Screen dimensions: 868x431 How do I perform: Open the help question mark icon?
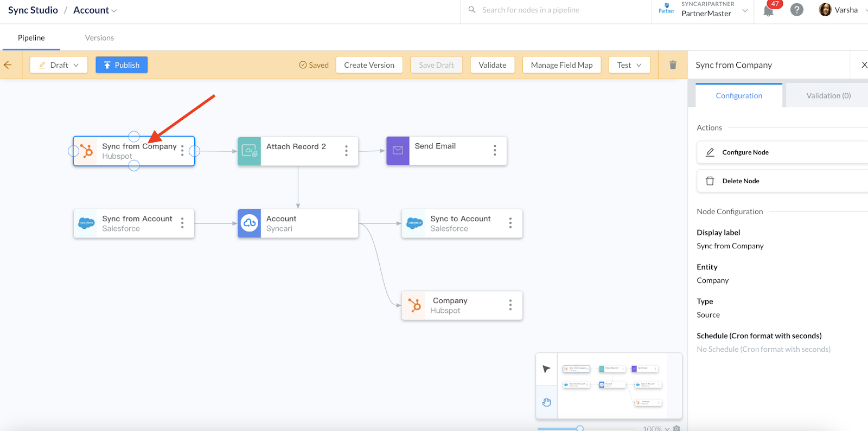click(796, 10)
